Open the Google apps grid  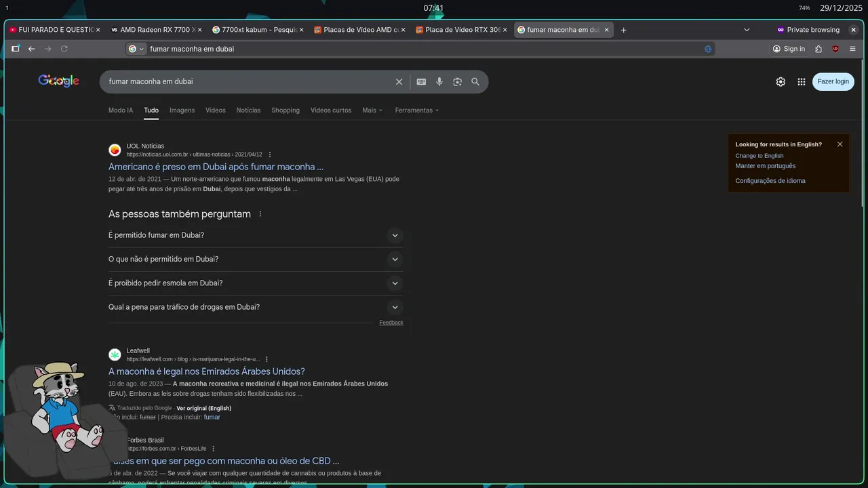tap(802, 81)
